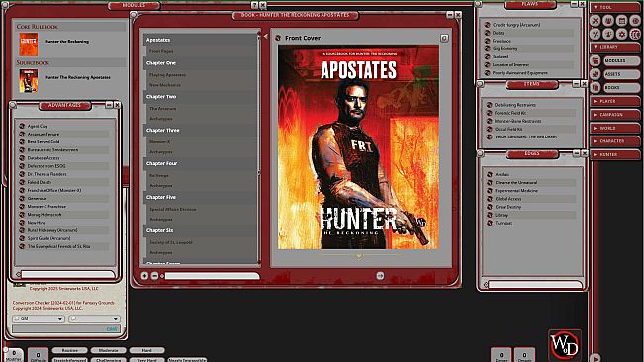The width and height of the screenshot is (644, 362).
Task: Set difficulty to Hard
Action: click(x=146, y=350)
